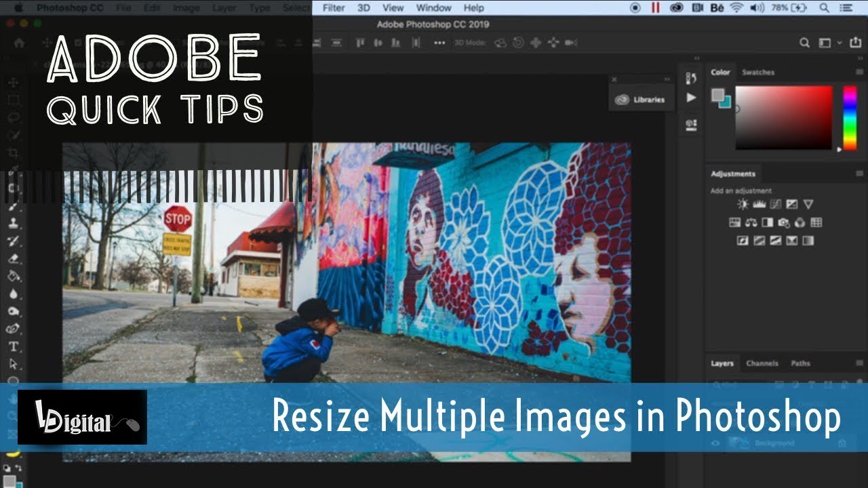Open the Help menu
The width and height of the screenshot is (868, 488).
click(474, 8)
